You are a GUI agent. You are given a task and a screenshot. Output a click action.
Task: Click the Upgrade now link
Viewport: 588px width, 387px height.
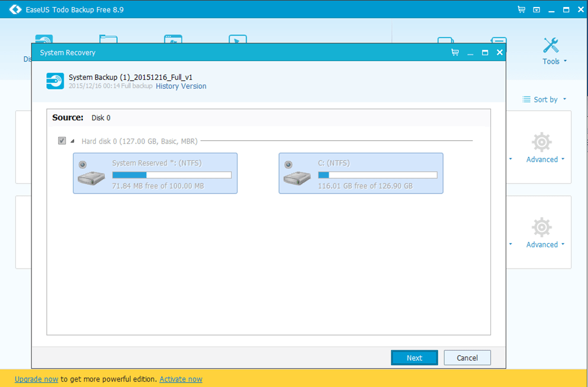[36, 379]
